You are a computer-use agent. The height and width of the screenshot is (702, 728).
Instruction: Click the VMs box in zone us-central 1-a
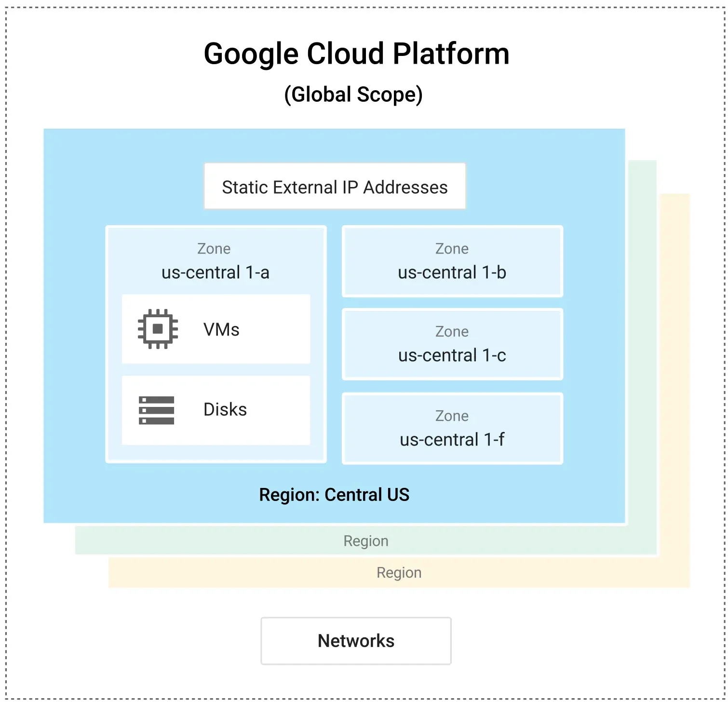(x=216, y=329)
